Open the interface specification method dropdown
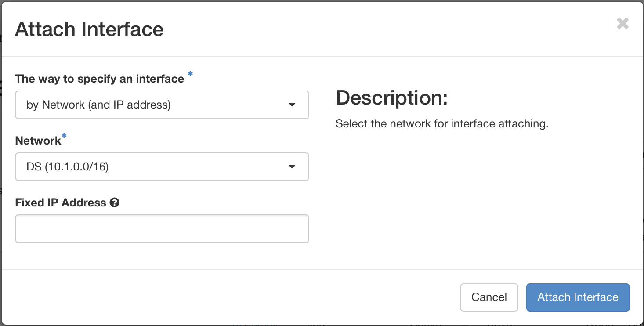This screenshot has width=644, height=326. (x=162, y=105)
